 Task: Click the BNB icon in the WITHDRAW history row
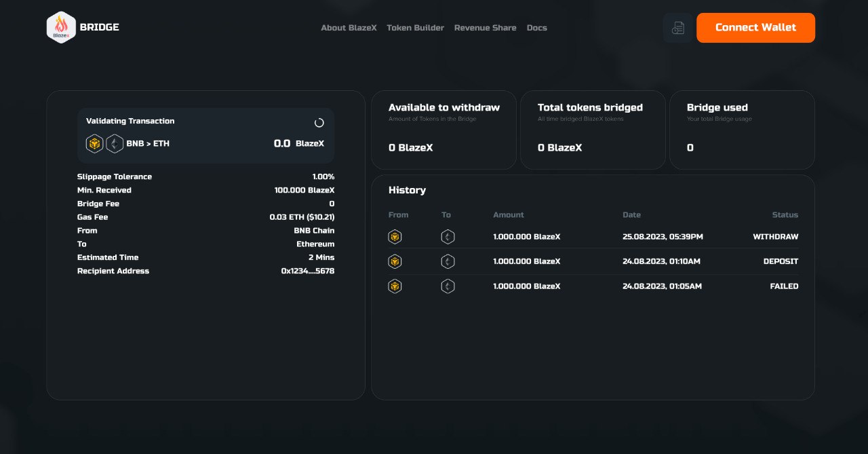(x=395, y=237)
